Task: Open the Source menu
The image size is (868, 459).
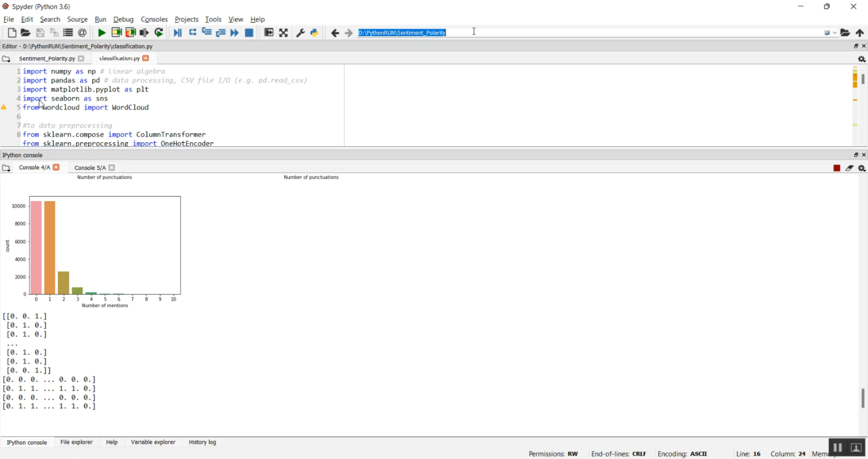Action: [x=78, y=19]
